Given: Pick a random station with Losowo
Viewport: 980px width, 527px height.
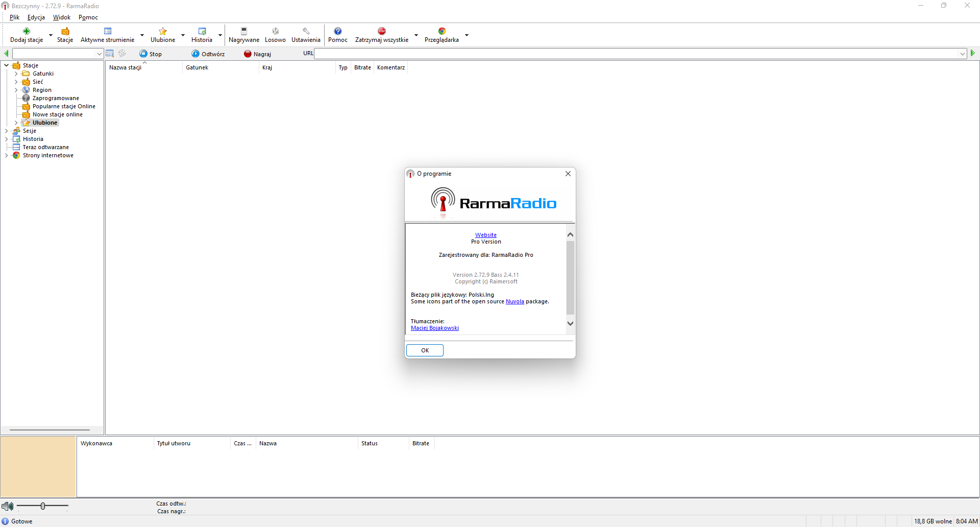Looking at the screenshot, I should tap(275, 35).
